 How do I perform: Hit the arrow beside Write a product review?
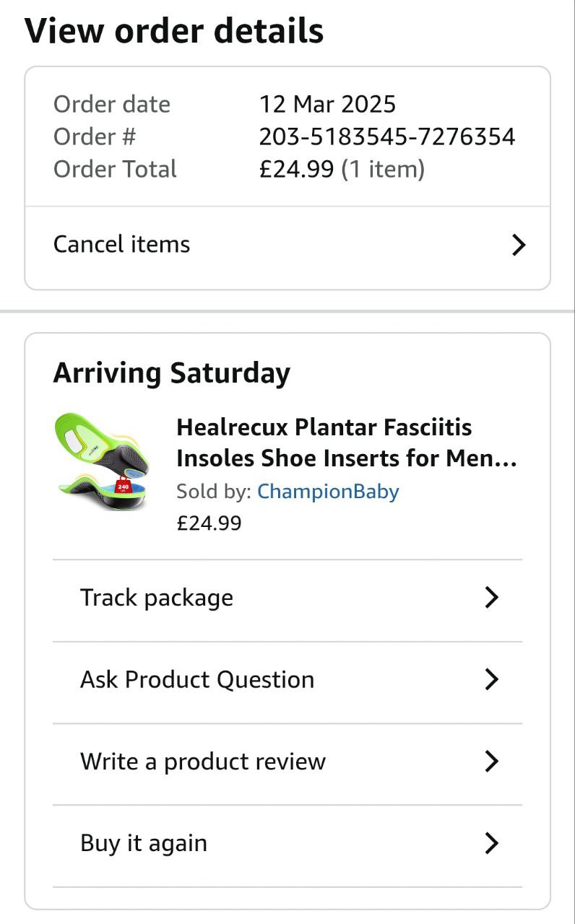491,761
